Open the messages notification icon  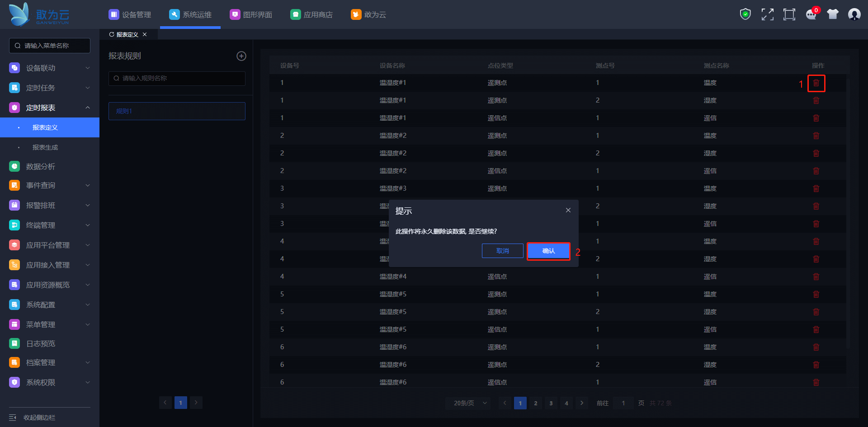(x=811, y=14)
